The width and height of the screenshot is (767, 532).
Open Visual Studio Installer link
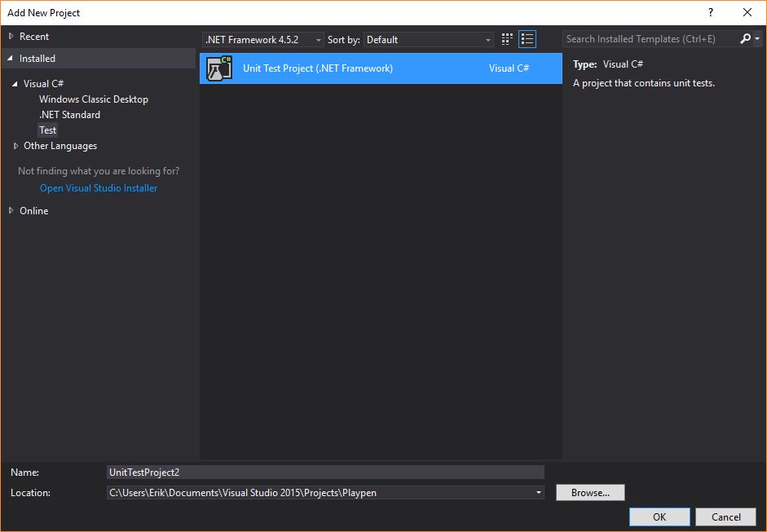[x=99, y=187]
